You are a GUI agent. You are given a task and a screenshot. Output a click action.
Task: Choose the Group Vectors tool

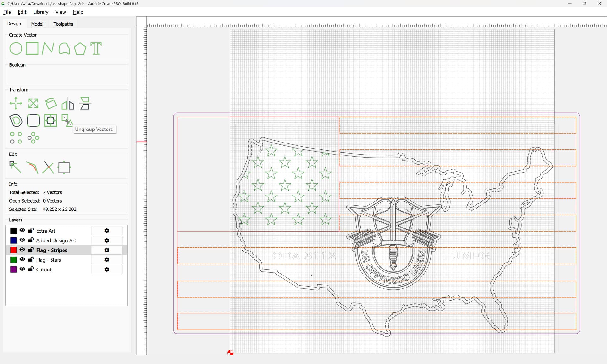tap(51, 121)
